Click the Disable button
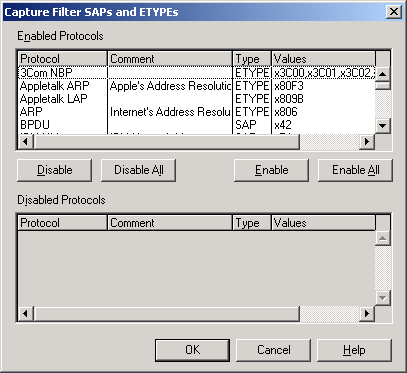407x373 pixels. pos(54,170)
